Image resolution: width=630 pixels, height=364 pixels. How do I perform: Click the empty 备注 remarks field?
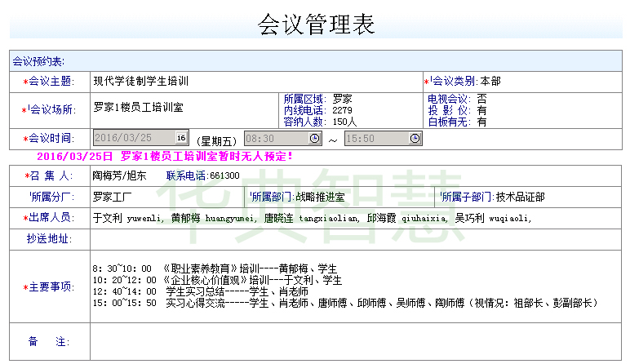click(x=356, y=341)
